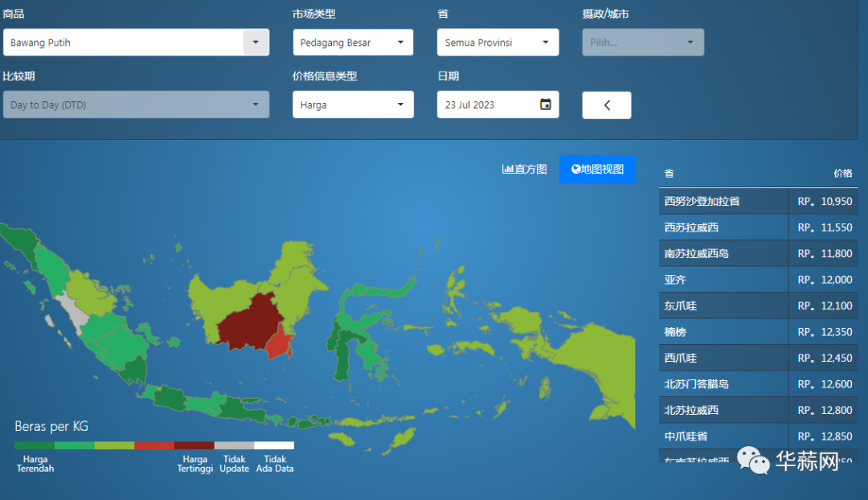Select the row 东爪哇
The width and height of the screenshot is (868, 500).
point(759,305)
